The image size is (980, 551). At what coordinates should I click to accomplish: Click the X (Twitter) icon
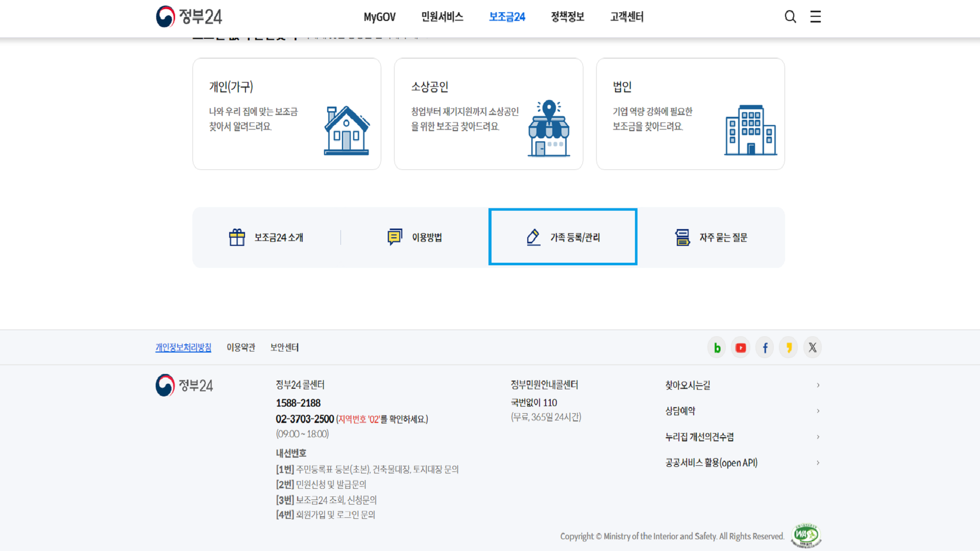812,347
